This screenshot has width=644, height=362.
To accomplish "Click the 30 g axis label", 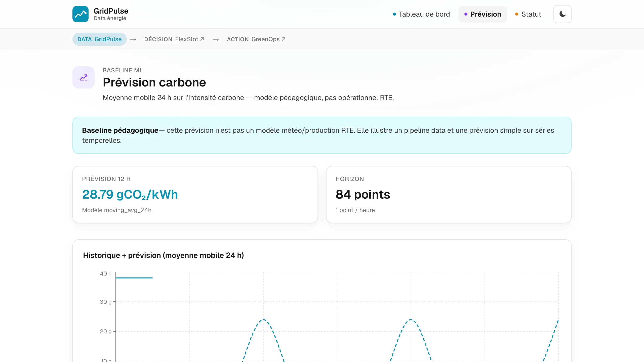I will point(106,302).
